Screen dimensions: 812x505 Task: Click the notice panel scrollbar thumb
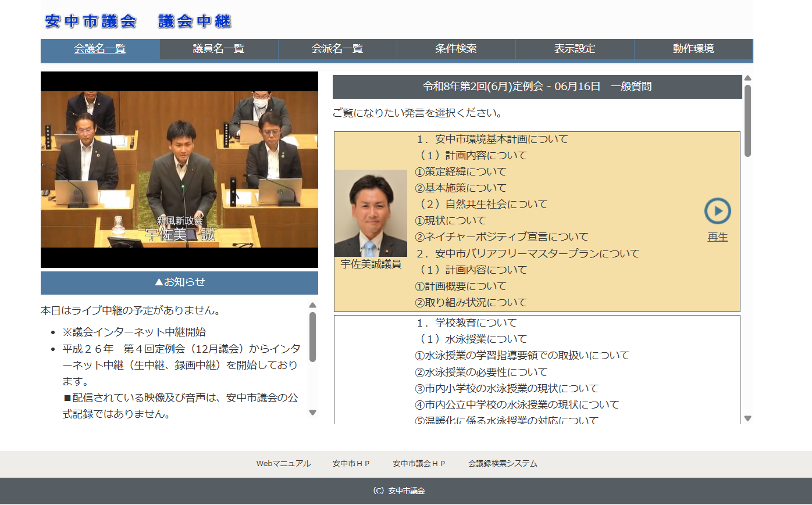point(312,337)
